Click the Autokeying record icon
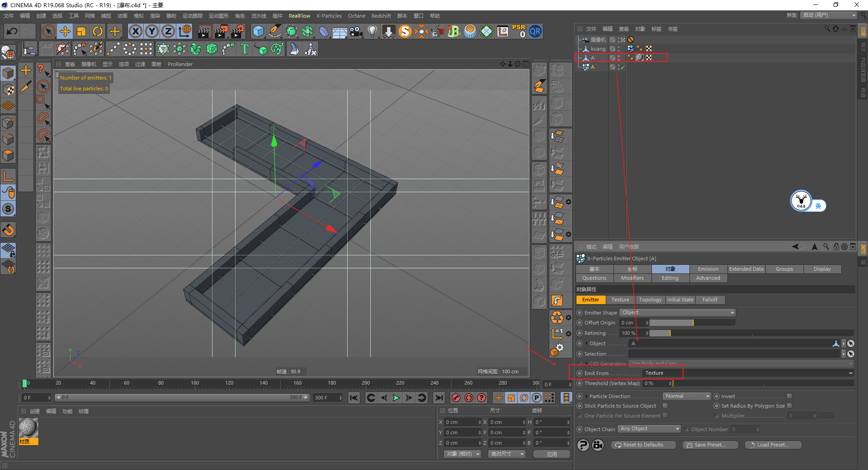The image size is (868, 470). (x=469, y=398)
